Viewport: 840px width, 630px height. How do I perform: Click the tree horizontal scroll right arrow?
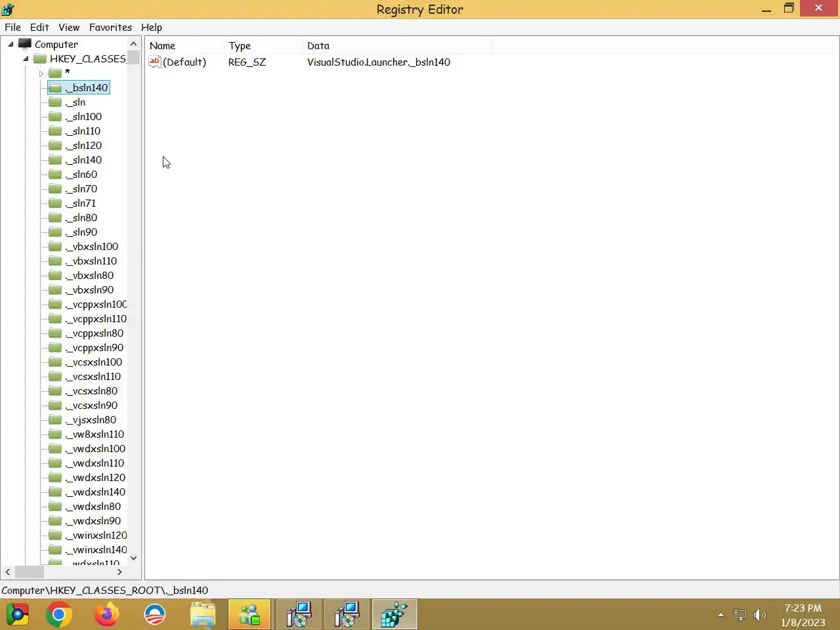coord(119,572)
